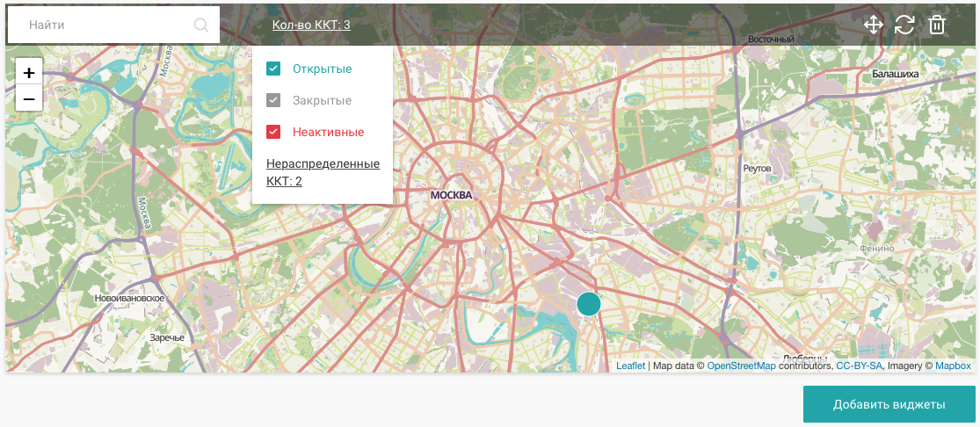Image resolution: width=980 pixels, height=427 pixels.
Task: Zoom in the map with plus button
Action: click(x=29, y=73)
